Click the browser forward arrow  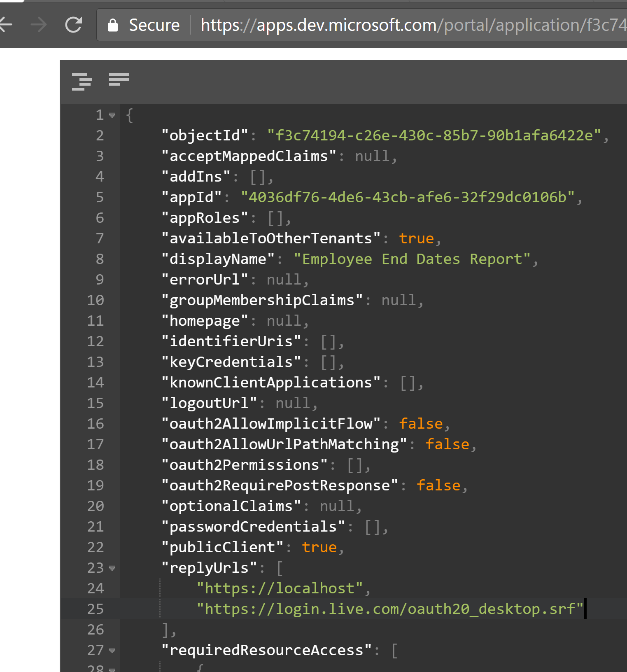[39, 25]
